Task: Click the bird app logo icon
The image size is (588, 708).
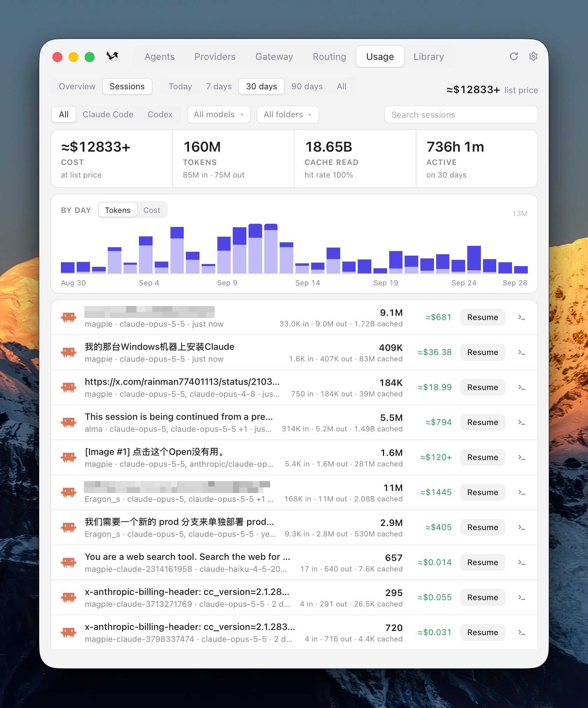Action: (x=112, y=56)
